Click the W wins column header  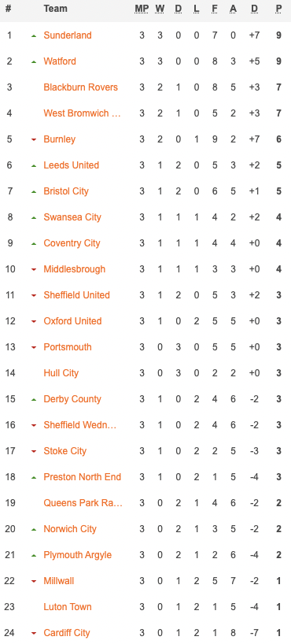160,9
